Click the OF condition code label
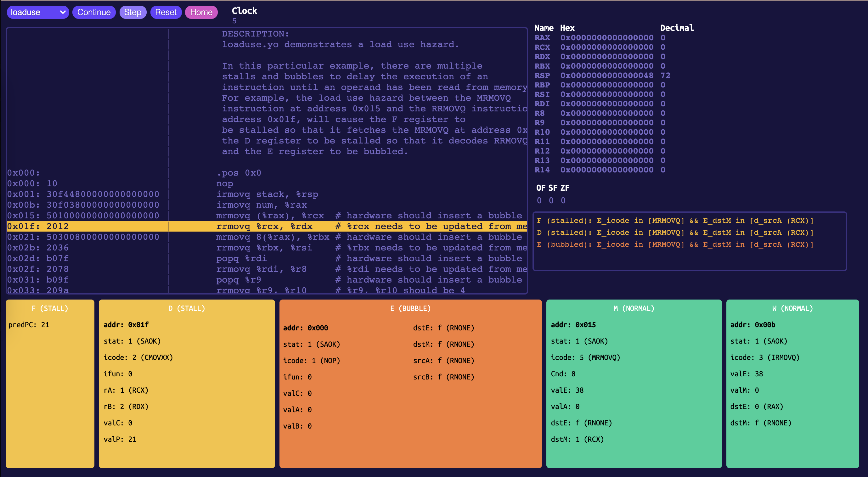The height and width of the screenshot is (477, 868). click(541, 188)
